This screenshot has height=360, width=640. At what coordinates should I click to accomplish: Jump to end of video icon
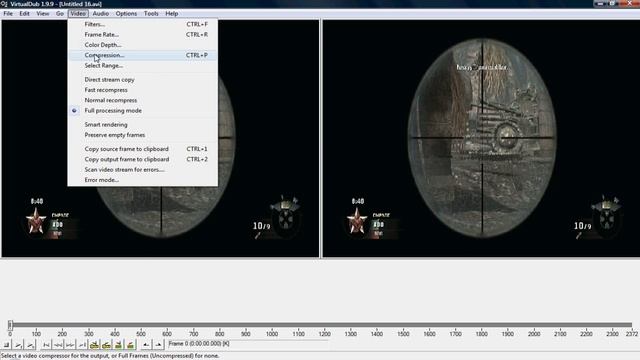coord(82,345)
